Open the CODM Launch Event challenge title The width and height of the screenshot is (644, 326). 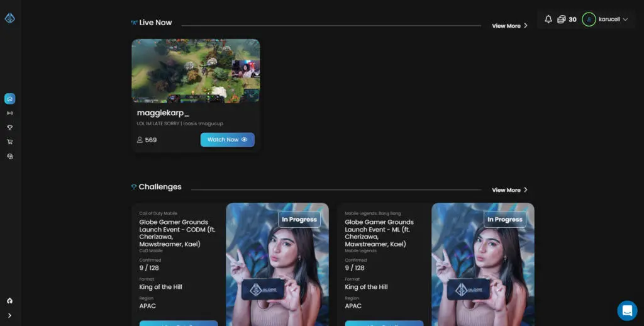pyautogui.click(x=177, y=233)
